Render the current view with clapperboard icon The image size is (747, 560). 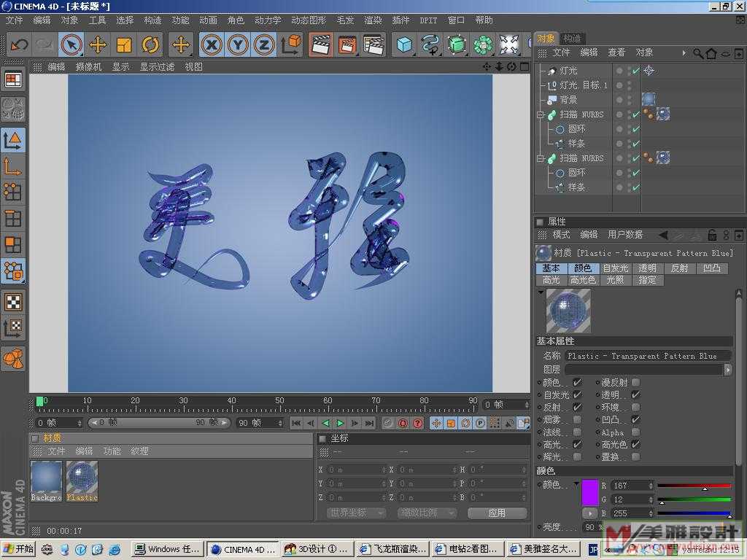click(320, 45)
